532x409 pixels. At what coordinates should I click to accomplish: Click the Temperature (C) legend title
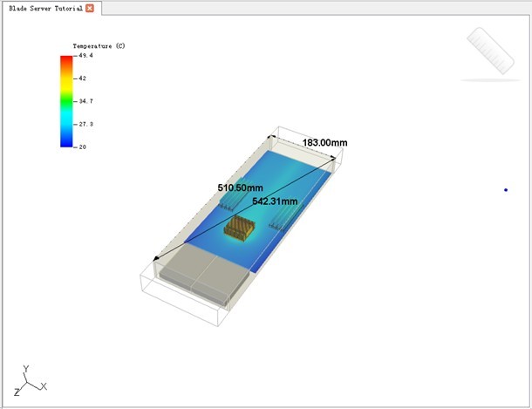[x=99, y=45]
